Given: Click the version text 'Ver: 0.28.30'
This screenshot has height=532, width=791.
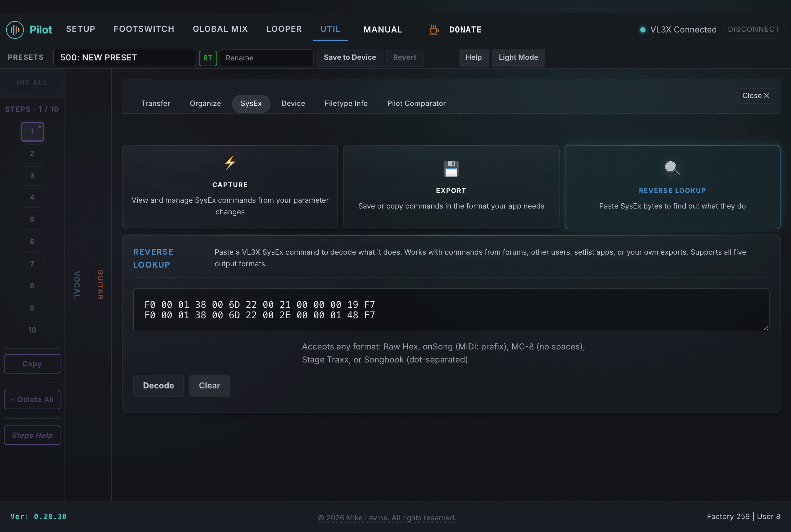Looking at the screenshot, I should [38, 516].
